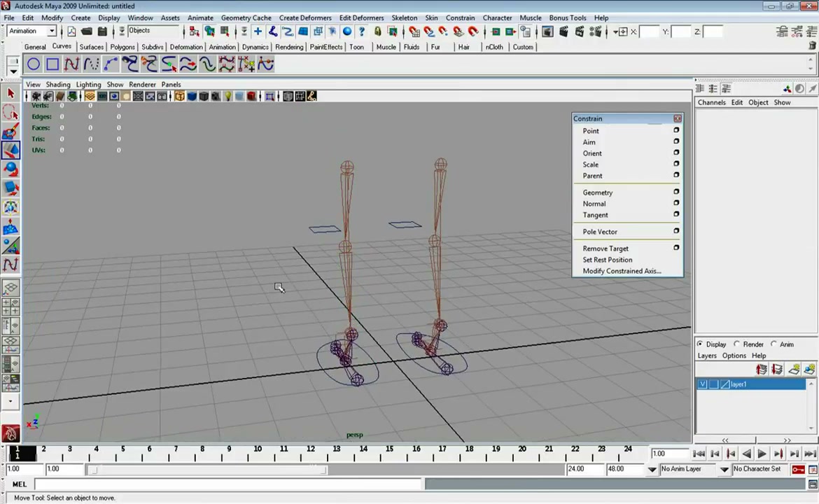Image resolution: width=819 pixels, height=504 pixels.
Task: Click the playback end field 24.00
Action: point(585,469)
